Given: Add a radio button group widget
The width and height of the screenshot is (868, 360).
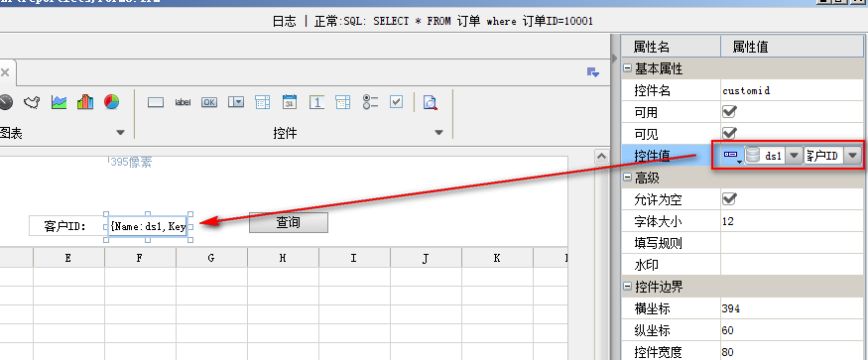Looking at the screenshot, I should click(370, 102).
